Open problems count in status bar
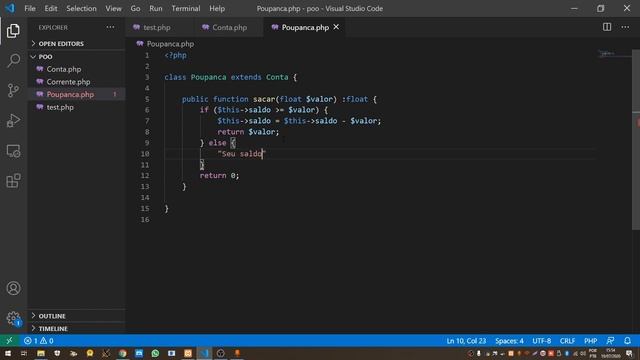640x360 pixels. pos(38,340)
